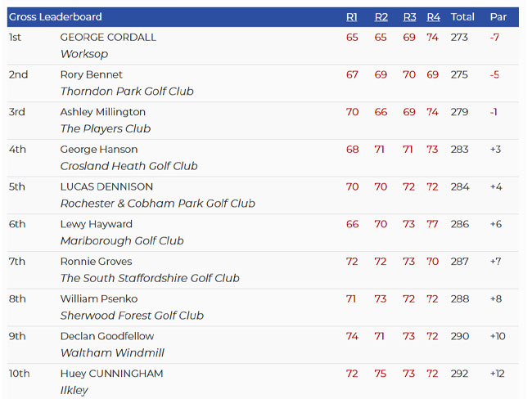Screen dimensions: 532x399
Task: Select George Hanson's name
Action: click(99, 149)
